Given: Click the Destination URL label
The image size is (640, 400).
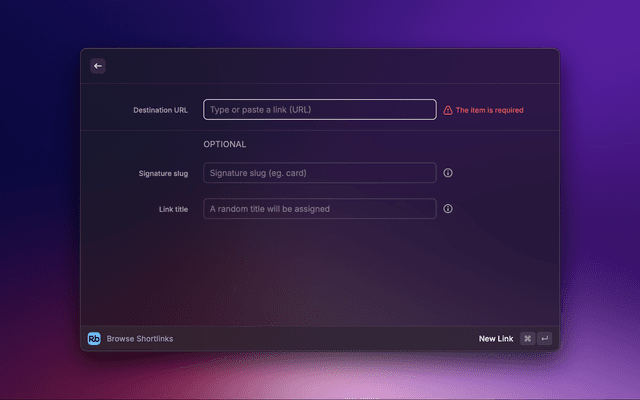Looking at the screenshot, I should [160, 110].
